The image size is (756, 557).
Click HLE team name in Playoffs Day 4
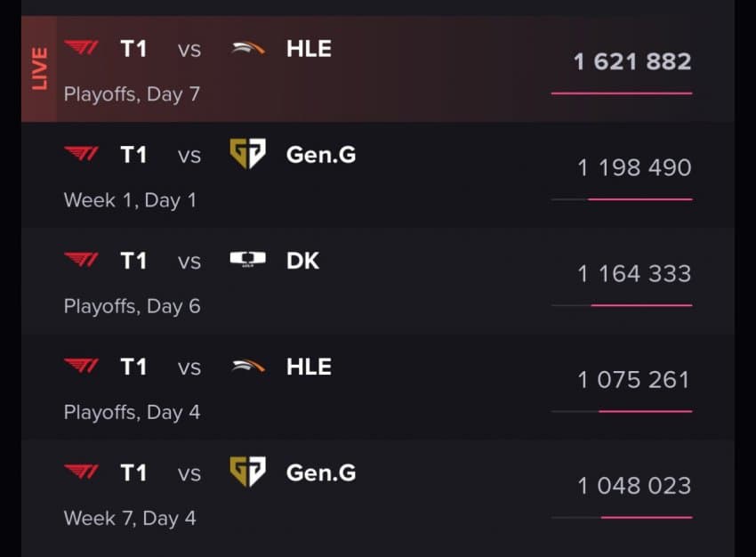pos(309,367)
